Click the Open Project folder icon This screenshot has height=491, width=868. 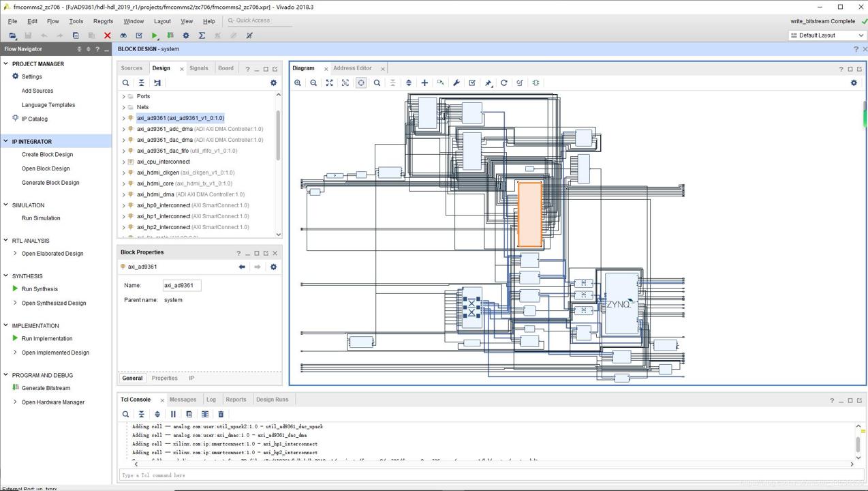[x=12, y=35]
